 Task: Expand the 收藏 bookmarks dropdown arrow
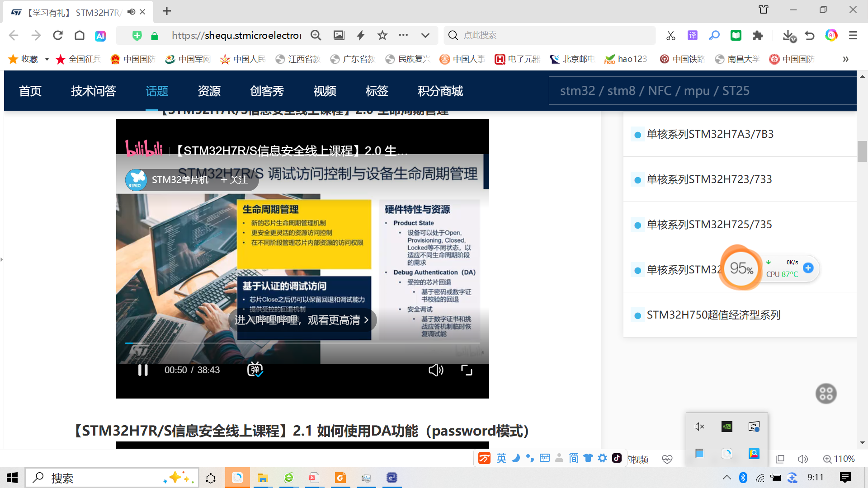coord(47,59)
